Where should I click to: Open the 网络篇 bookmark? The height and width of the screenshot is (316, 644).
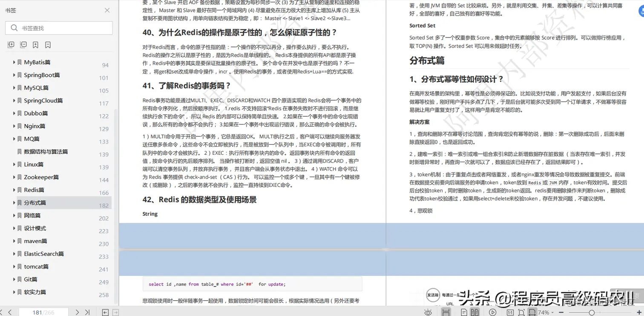tap(32, 215)
